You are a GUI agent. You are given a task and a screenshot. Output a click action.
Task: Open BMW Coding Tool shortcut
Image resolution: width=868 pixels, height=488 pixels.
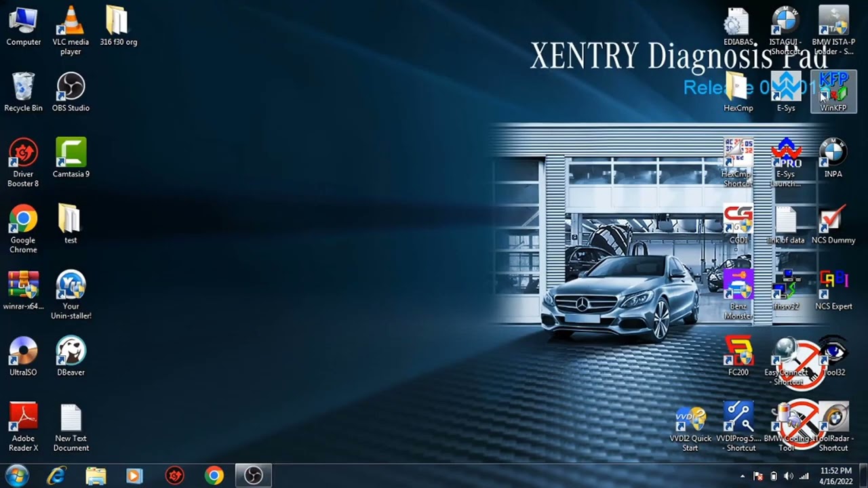click(x=785, y=428)
